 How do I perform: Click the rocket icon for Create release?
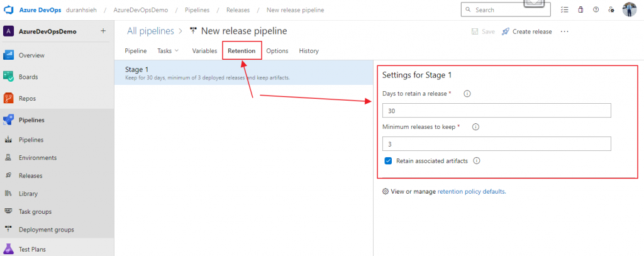point(506,31)
